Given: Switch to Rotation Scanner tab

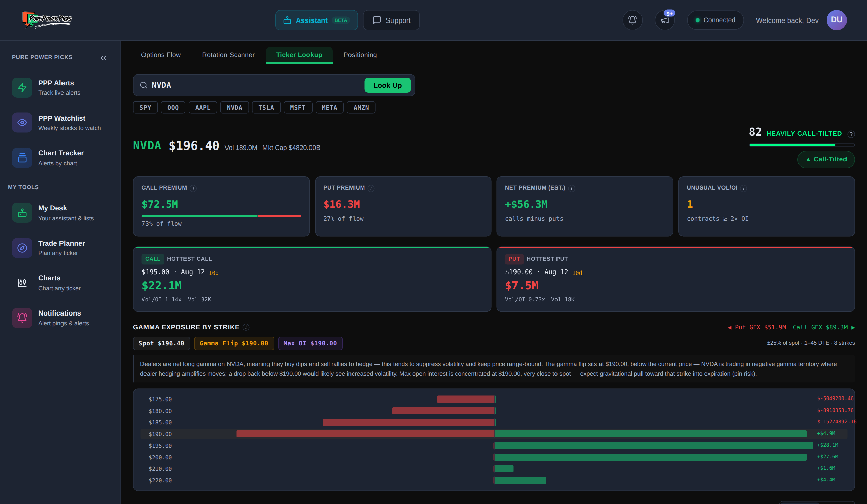Looking at the screenshot, I should pyautogui.click(x=228, y=55).
